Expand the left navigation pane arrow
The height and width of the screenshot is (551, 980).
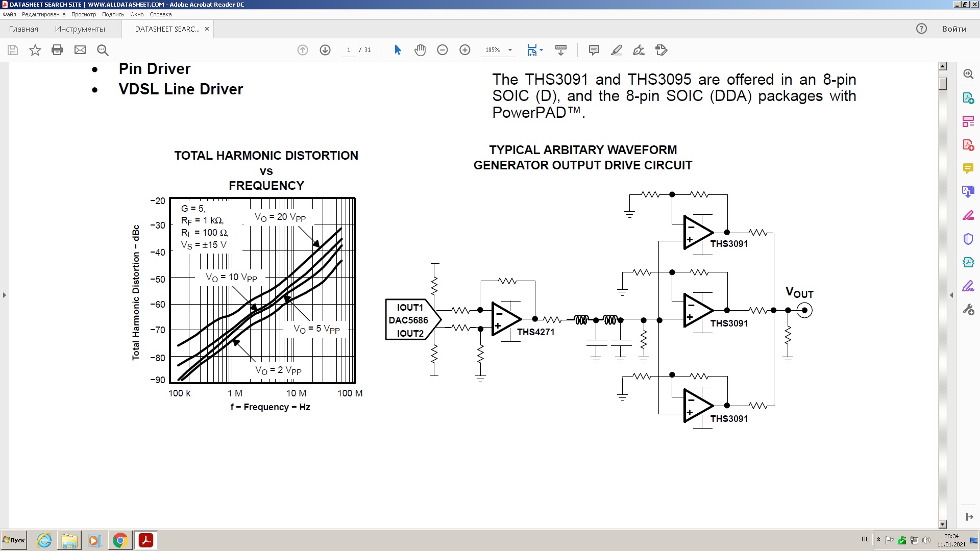pos(5,295)
